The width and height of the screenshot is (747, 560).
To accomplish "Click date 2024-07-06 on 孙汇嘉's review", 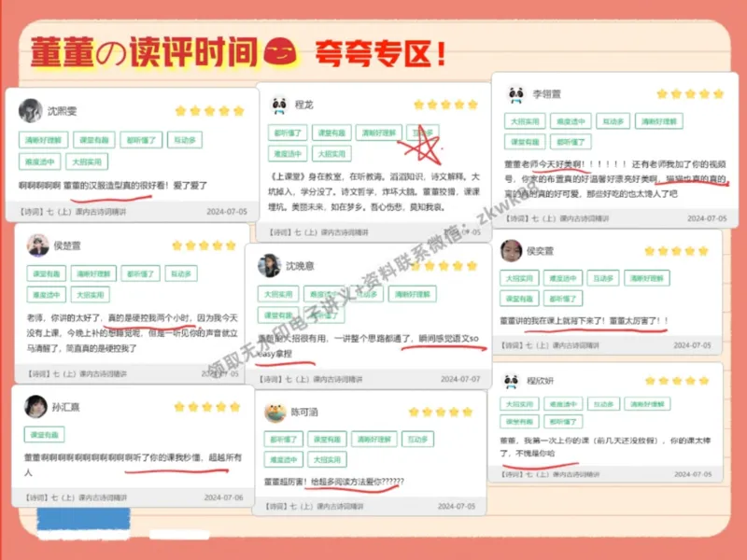I will pyautogui.click(x=223, y=497).
